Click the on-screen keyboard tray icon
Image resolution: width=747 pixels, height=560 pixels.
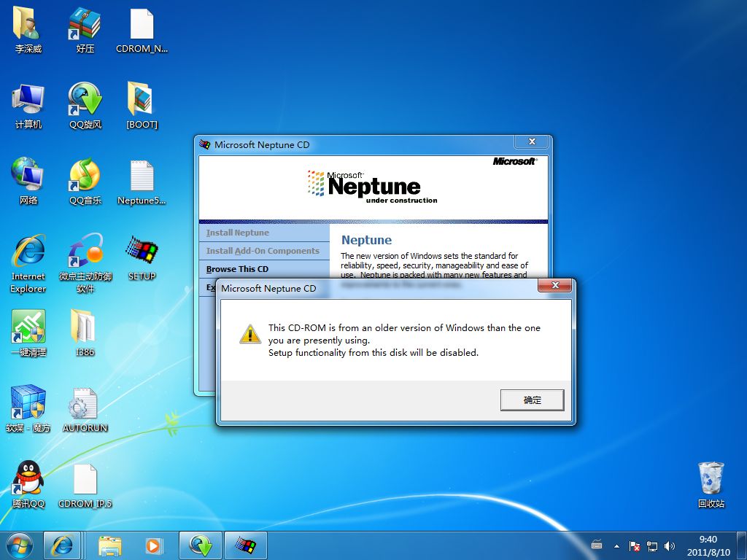[597, 544]
